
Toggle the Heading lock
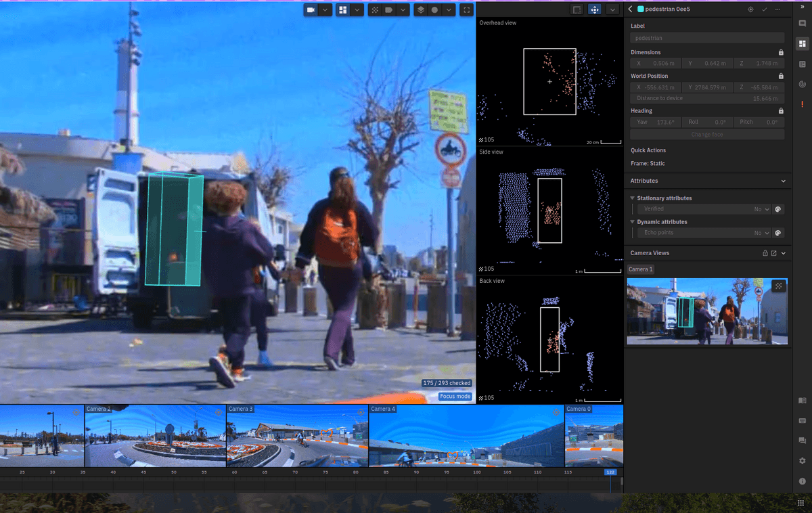[781, 111]
